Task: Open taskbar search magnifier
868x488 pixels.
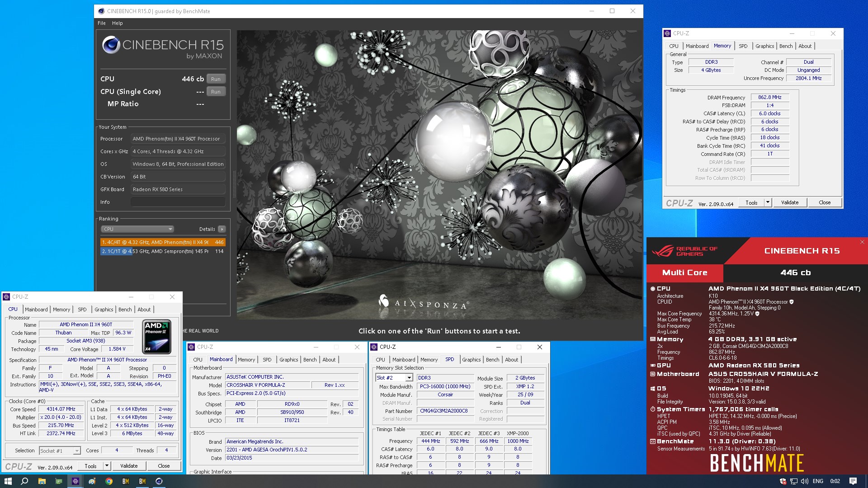Action: click(24, 481)
